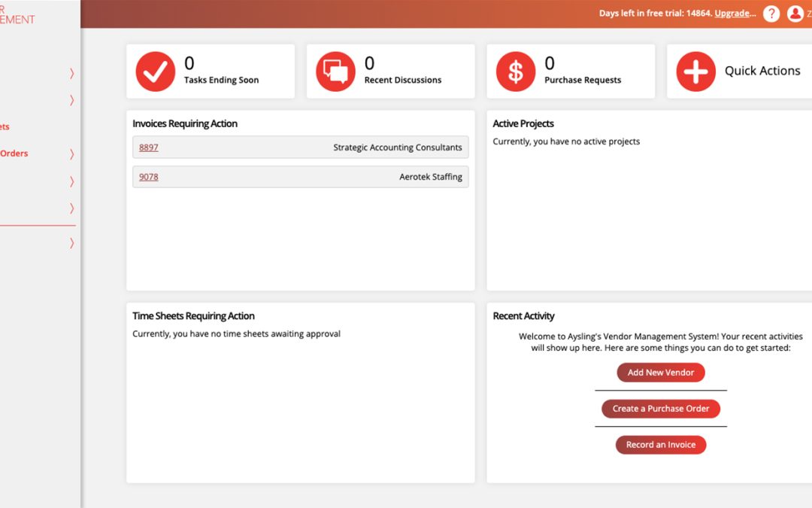Image resolution: width=812 pixels, height=508 pixels.
Task: Follow the Upgrade link in the trial banner
Action: point(735,14)
